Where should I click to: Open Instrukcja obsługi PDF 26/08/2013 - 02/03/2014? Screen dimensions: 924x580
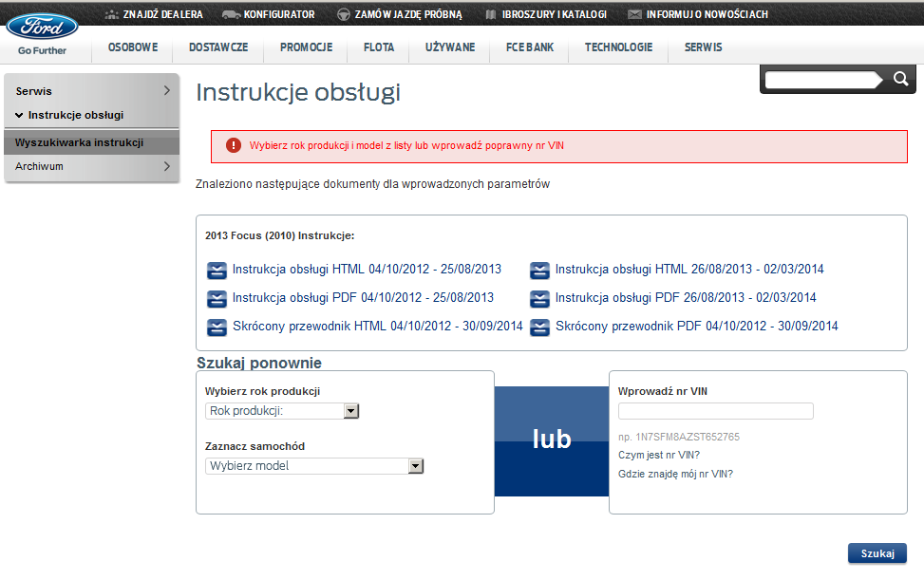686,297
